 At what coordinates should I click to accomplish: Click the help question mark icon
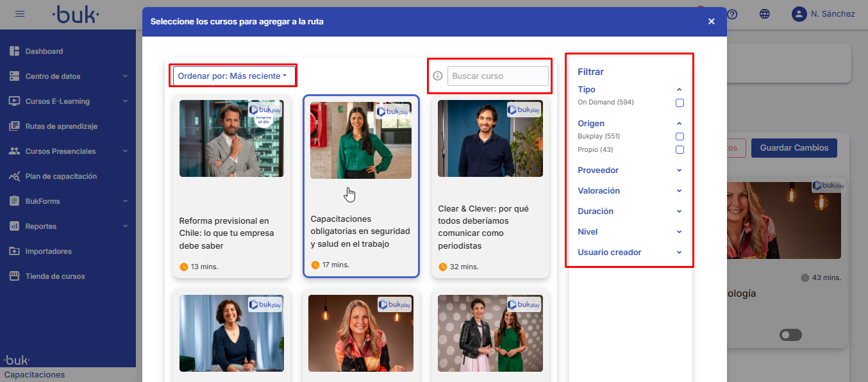point(731,14)
